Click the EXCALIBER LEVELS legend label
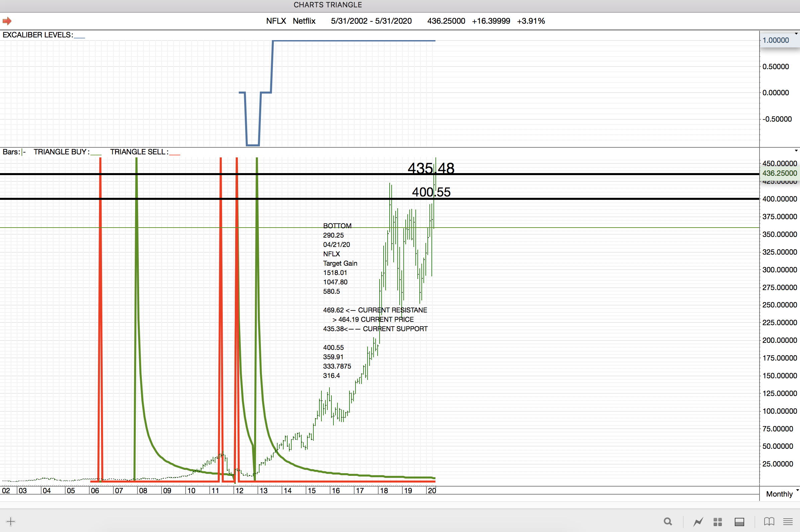 [x=38, y=35]
